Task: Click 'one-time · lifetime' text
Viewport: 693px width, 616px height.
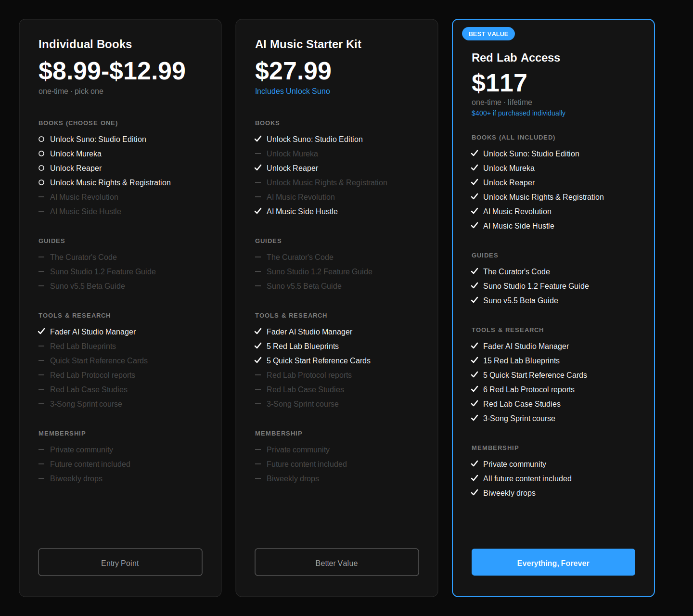Action: tap(502, 102)
